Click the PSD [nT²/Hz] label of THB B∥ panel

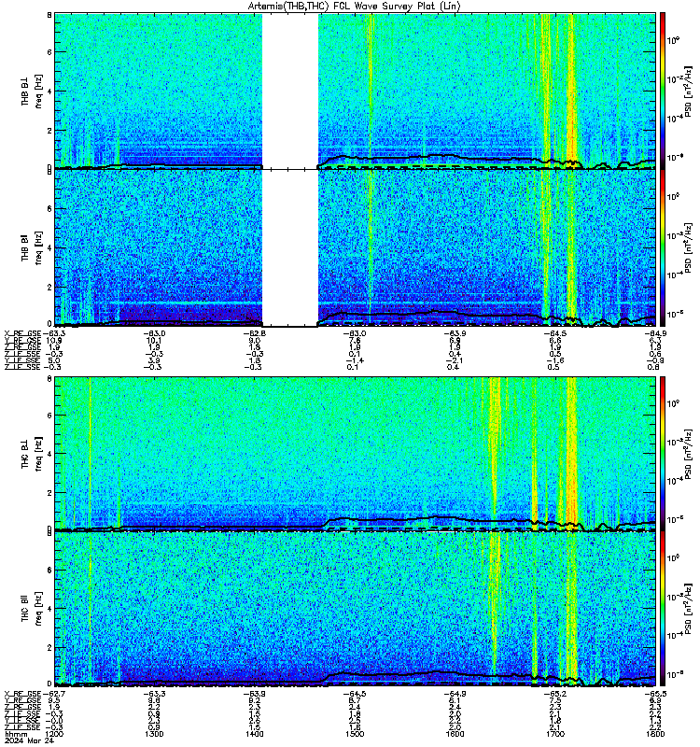(689, 247)
